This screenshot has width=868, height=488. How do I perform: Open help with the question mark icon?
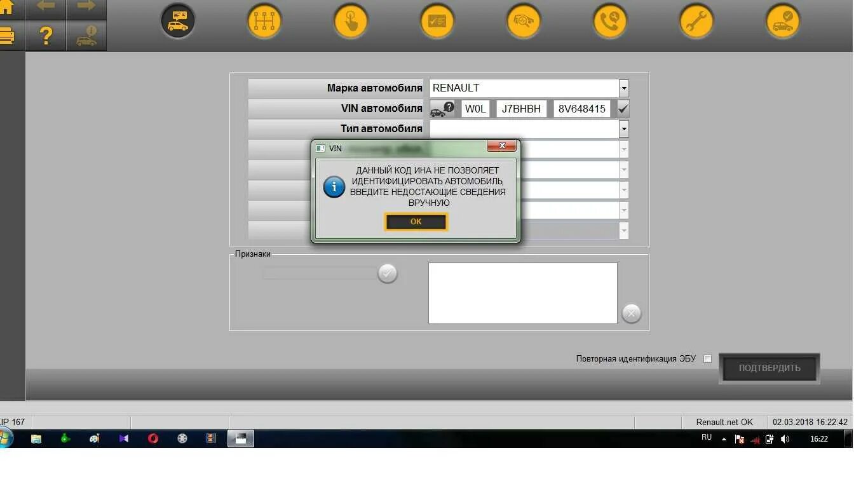click(46, 36)
